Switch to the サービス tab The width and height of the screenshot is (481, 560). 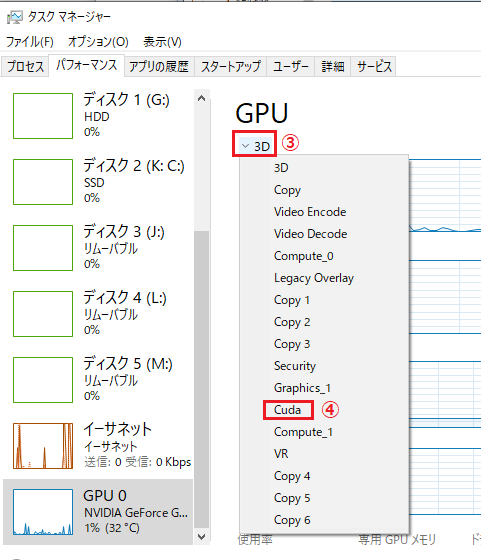(374, 66)
